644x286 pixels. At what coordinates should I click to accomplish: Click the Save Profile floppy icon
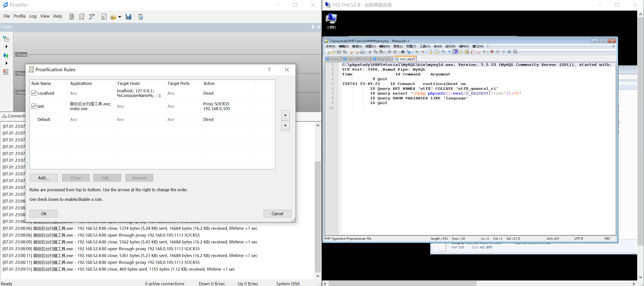[128, 17]
